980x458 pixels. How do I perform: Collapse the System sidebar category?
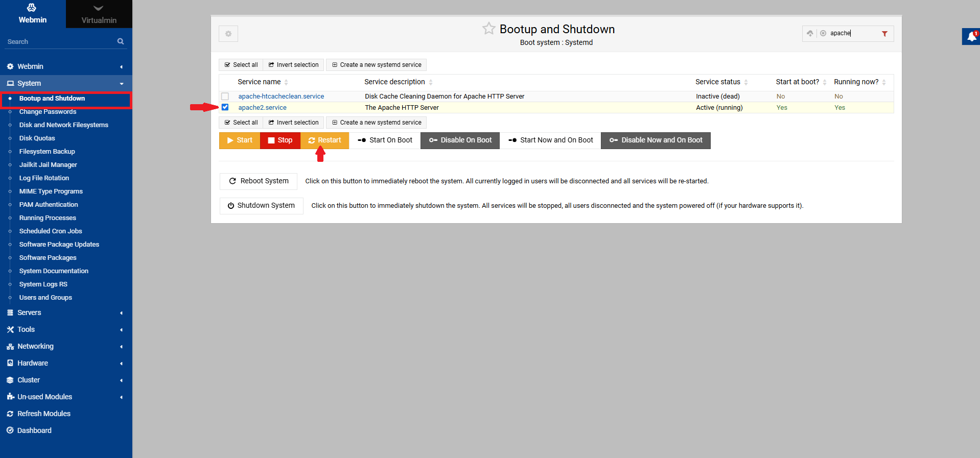click(66, 83)
